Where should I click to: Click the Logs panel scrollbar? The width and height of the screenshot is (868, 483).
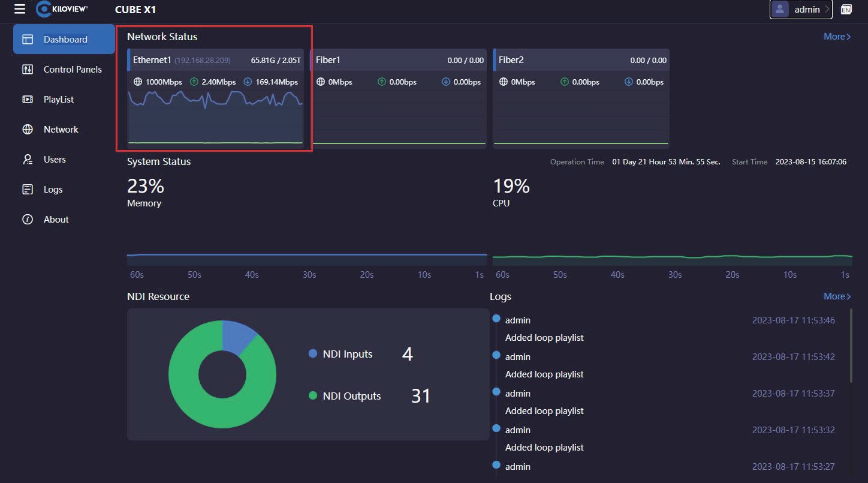coord(851,346)
